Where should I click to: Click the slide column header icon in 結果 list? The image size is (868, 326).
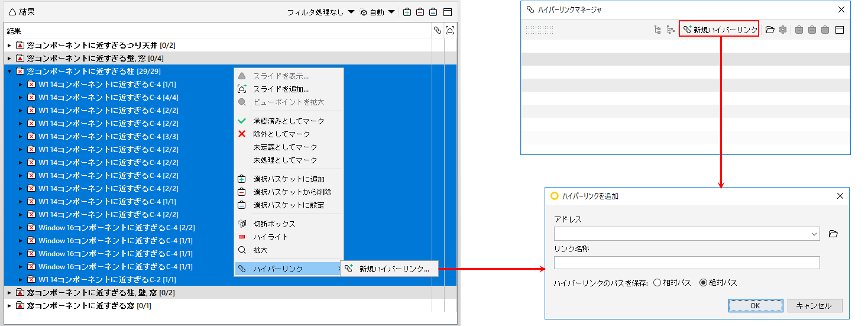coord(450,30)
